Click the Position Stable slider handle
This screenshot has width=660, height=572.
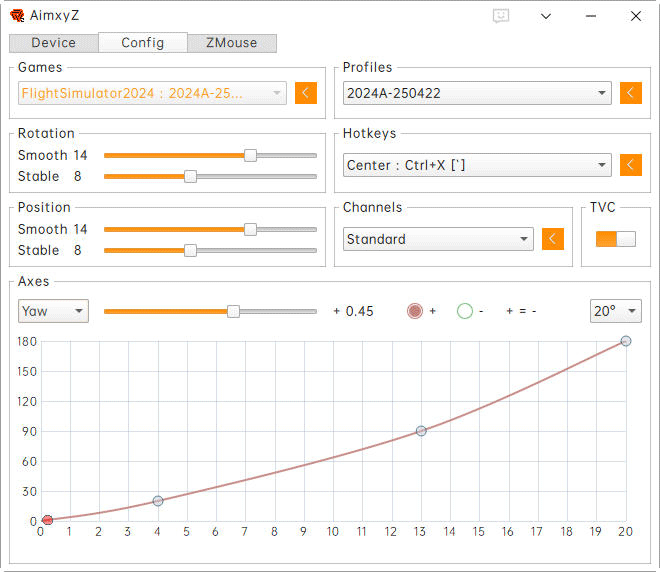190,250
